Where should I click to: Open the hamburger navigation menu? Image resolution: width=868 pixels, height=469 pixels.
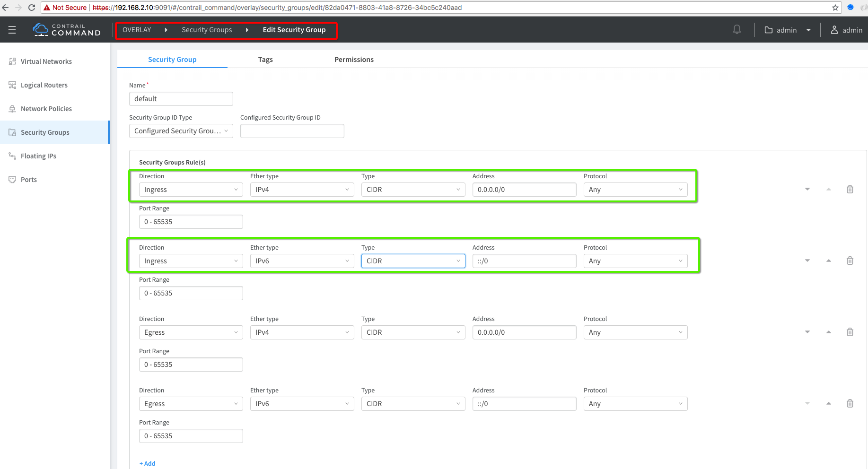[12, 30]
